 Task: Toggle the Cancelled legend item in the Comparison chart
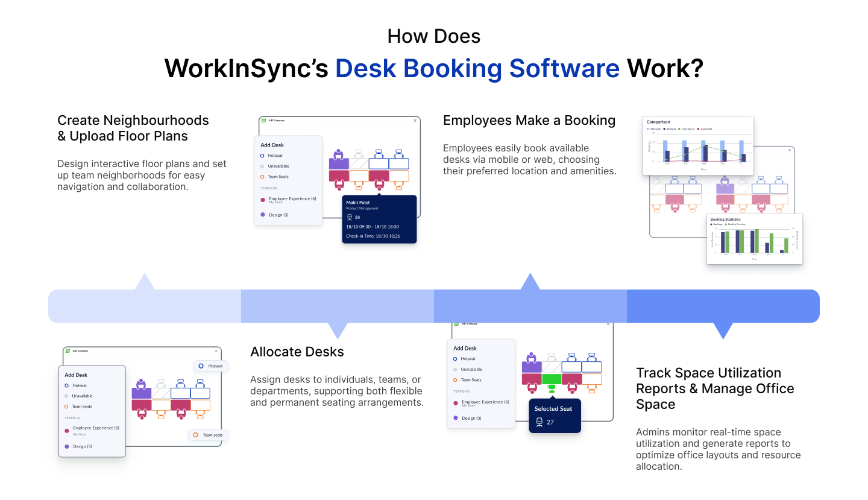point(705,129)
